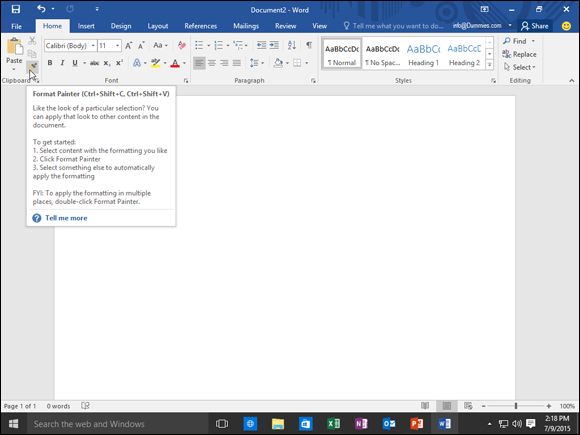Screen dimensions: 580x435
Task: Click the Share button
Action: tap(535, 26)
